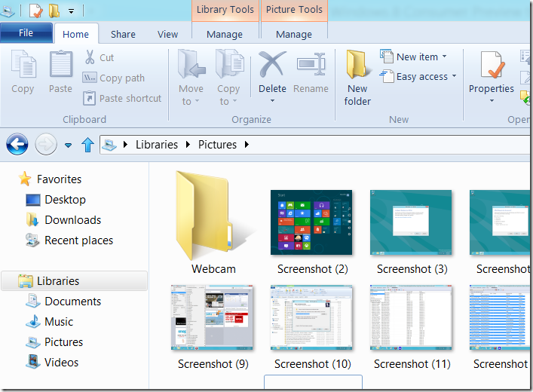Open Properties with the checkmark page icon
This screenshot has width=533, height=392.
(x=492, y=66)
